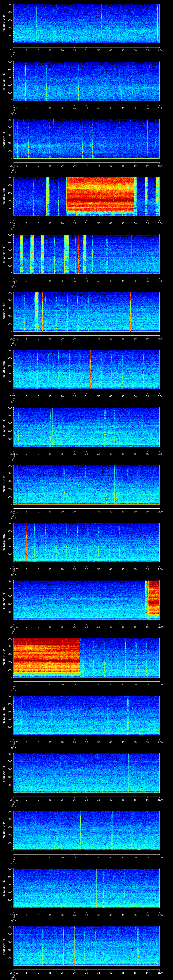The width and height of the screenshot is (173, 980).
Task: Click the '0:10:00' start time label
Action: [14, 569]
